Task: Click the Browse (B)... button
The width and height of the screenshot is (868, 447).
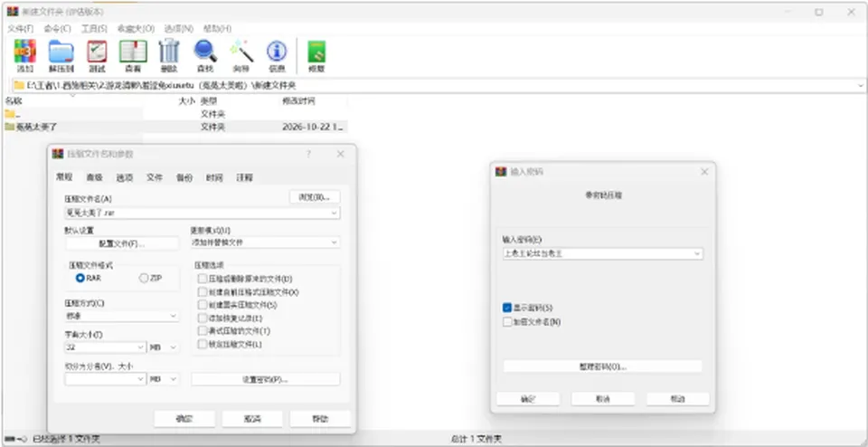Action: click(315, 196)
